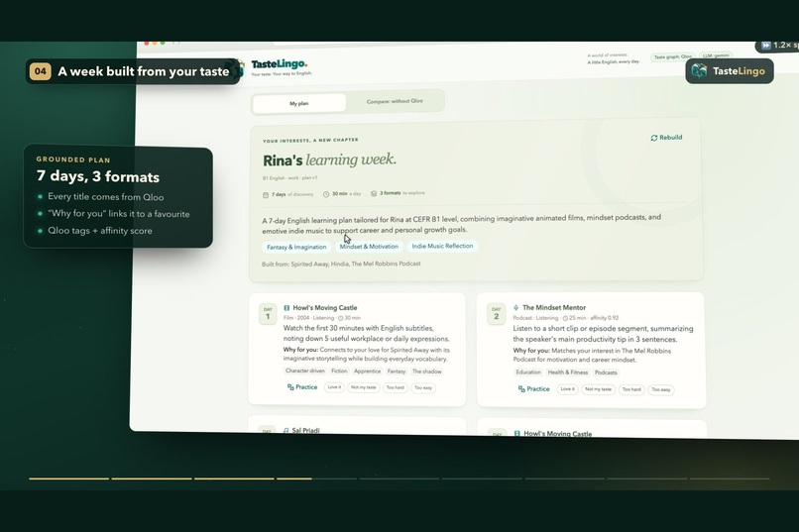Click the Character driven tag
The image size is (799, 532).
click(304, 372)
